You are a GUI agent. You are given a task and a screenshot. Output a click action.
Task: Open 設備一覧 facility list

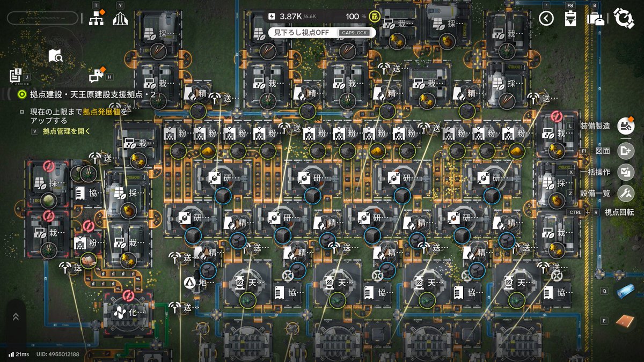pos(626,193)
